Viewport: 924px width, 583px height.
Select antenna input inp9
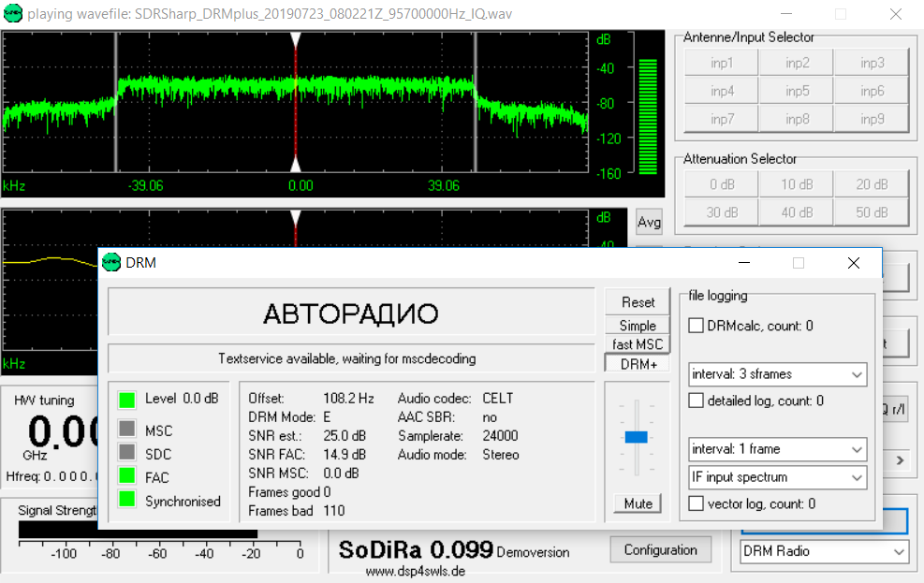(872, 120)
